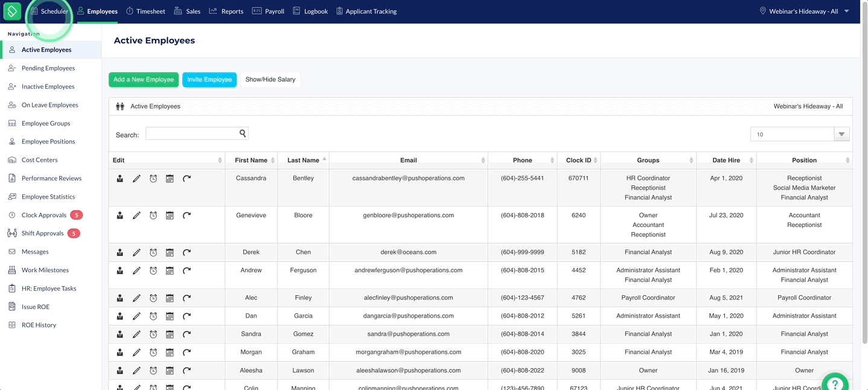Image resolution: width=868 pixels, height=390 pixels.
Task: Click the Issue ROE document icon
Action: pos(11,307)
